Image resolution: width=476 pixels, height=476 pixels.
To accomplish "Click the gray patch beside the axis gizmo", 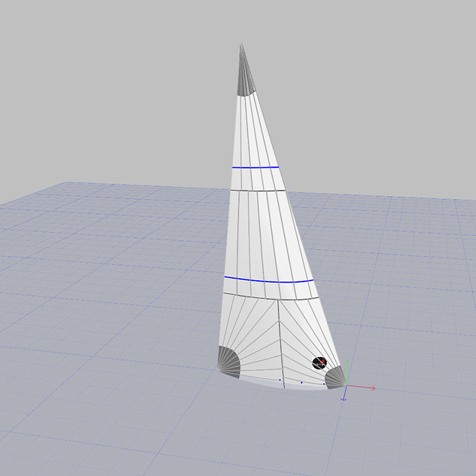I will coord(336,378).
